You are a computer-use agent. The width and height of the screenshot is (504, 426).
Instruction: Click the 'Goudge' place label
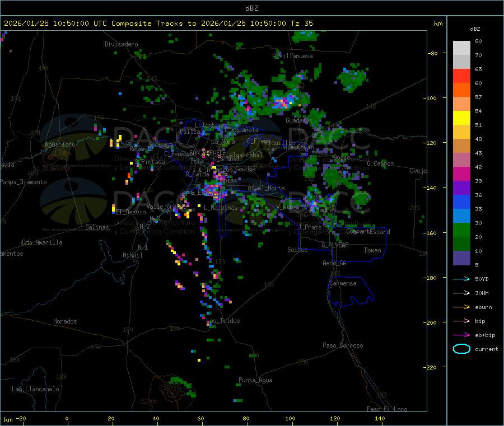246,169
